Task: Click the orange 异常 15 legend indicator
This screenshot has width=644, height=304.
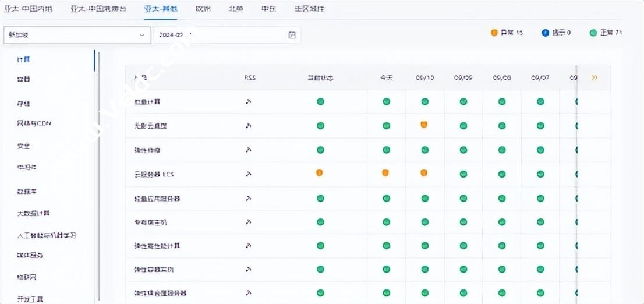Action: click(x=494, y=33)
